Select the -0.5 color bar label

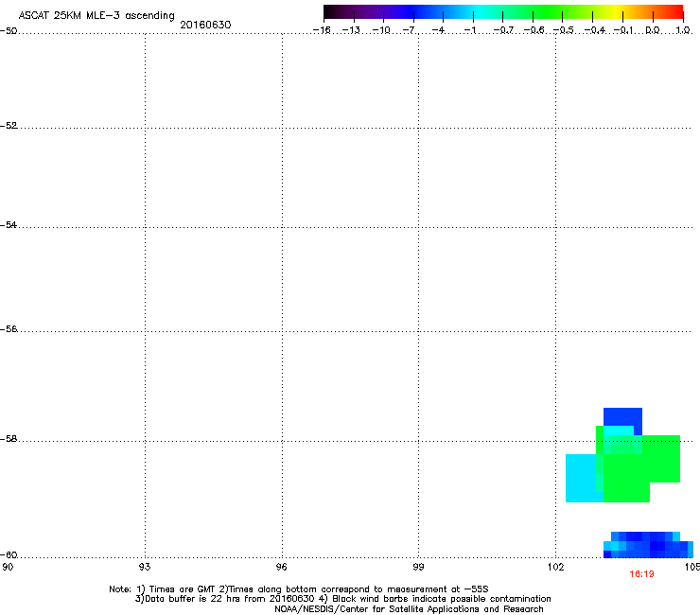click(x=564, y=30)
